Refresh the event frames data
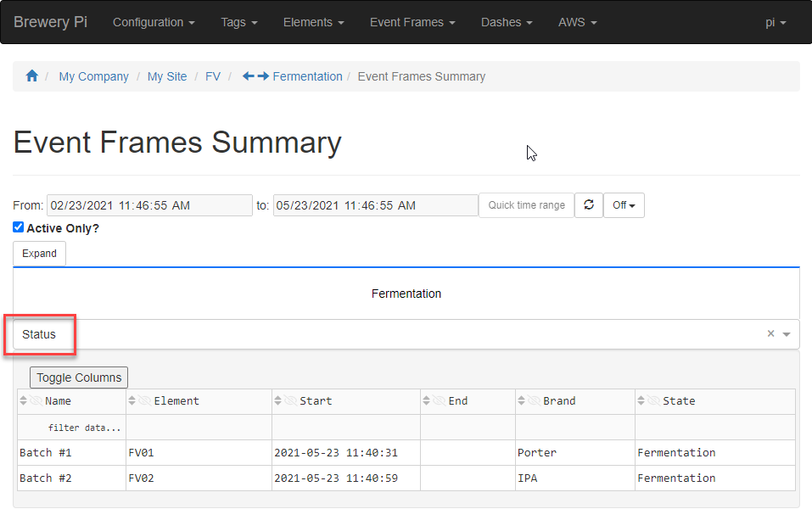This screenshot has width=812, height=509. 588,204
